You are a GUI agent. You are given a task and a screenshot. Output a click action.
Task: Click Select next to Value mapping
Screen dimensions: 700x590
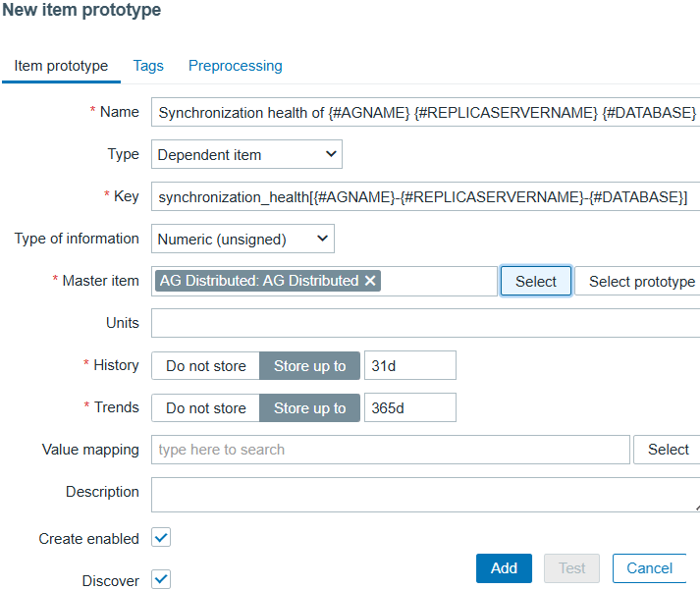click(668, 450)
